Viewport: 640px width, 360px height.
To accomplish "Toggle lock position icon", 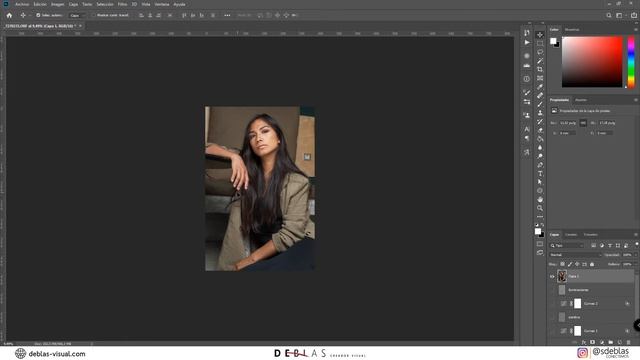I will point(577,264).
